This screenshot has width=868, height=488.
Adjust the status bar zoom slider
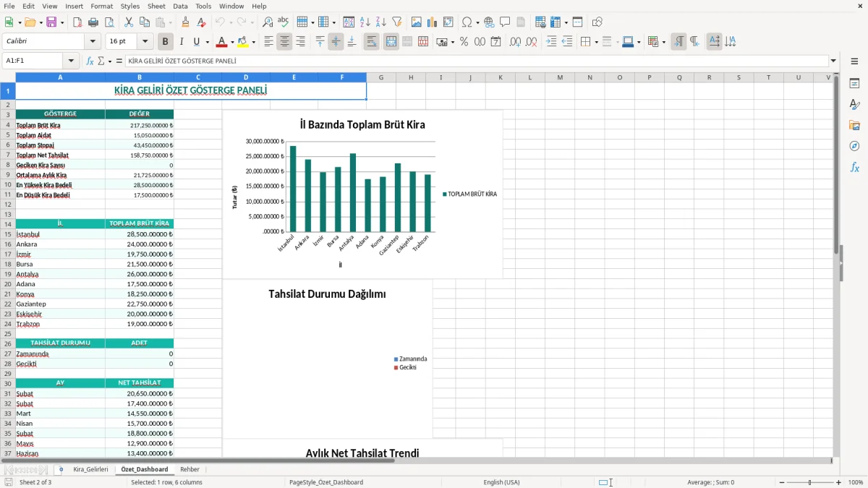tap(809, 482)
